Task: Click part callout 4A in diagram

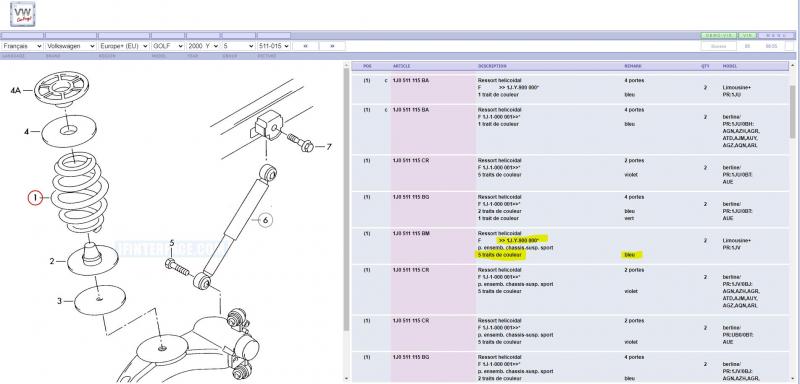Action: pos(16,90)
